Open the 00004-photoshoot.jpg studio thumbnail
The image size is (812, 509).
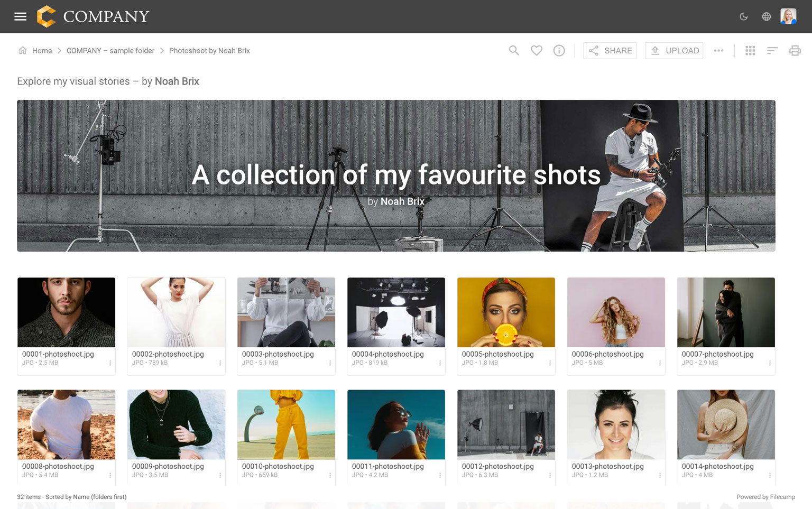pyautogui.click(x=396, y=312)
